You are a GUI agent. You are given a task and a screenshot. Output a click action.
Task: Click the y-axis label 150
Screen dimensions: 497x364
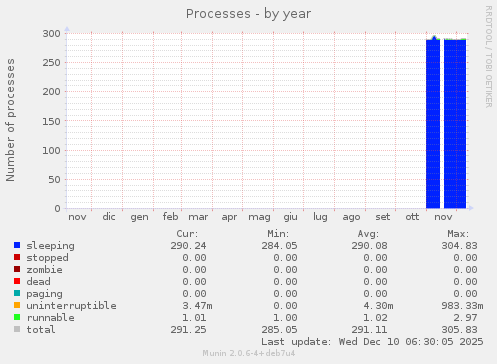coord(51,121)
